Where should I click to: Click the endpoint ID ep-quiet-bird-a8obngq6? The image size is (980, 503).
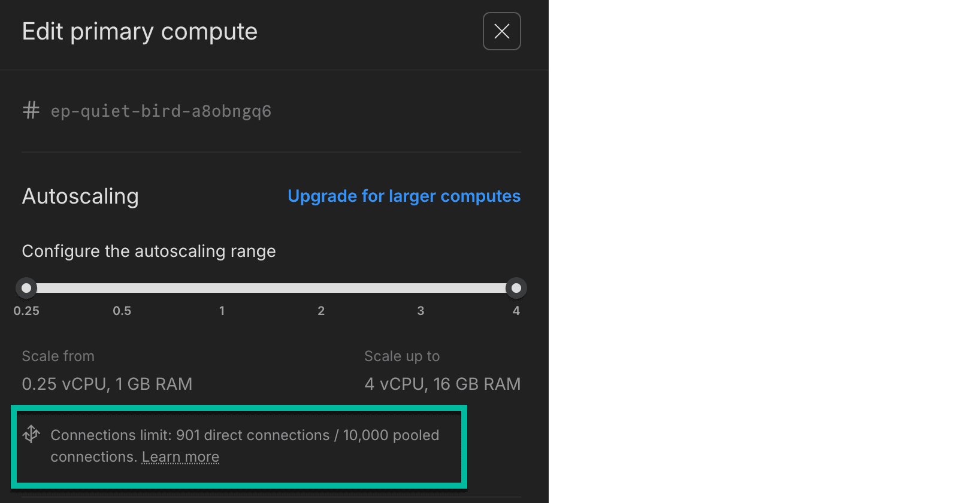pos(160,111)
